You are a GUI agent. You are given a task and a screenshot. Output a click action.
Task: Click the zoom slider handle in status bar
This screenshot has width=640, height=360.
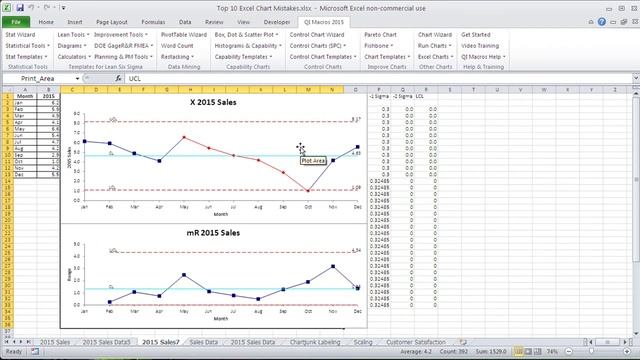[591, 351]
